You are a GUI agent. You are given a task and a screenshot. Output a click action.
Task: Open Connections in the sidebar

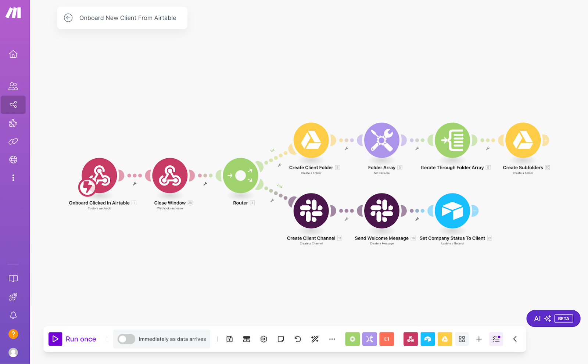[x=13, y=141]
